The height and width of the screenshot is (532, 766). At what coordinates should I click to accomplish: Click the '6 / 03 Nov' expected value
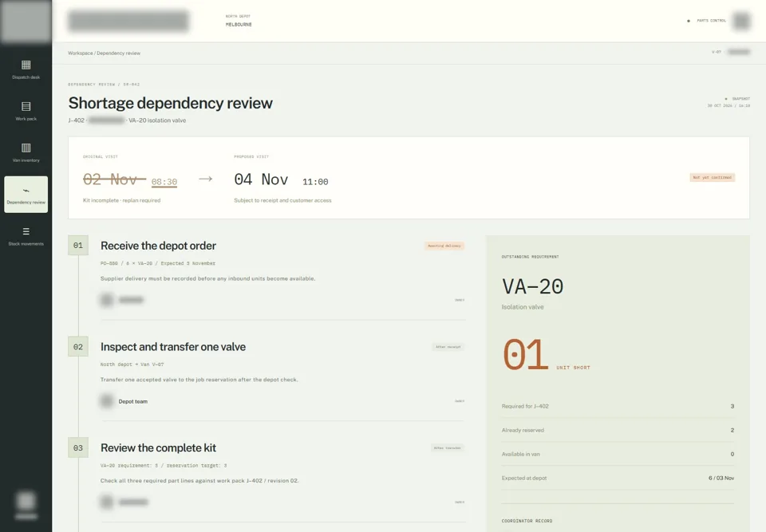(x=721, y=479)
